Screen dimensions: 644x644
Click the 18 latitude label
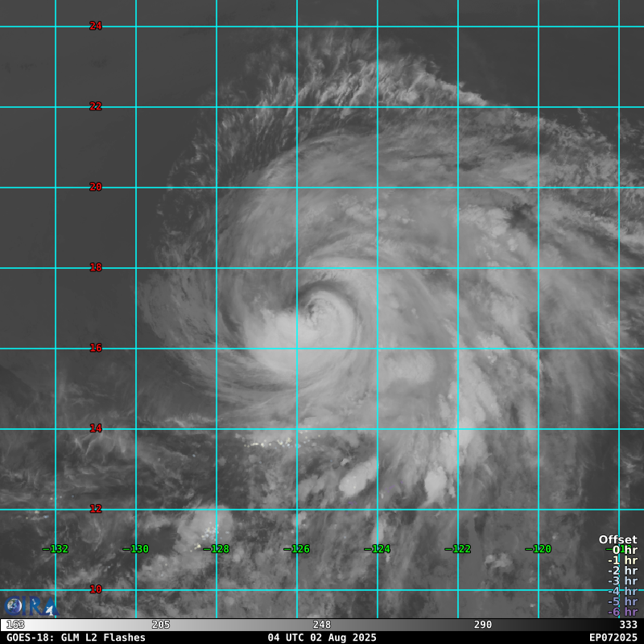coord(96,267)
